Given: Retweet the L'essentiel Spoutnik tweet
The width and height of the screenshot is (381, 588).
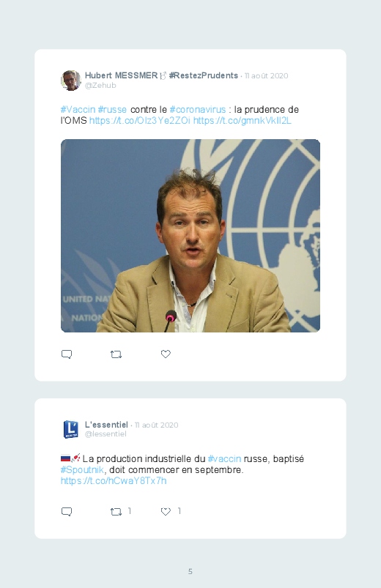Looking at the screenshot, I should click(x=116, y=512).
